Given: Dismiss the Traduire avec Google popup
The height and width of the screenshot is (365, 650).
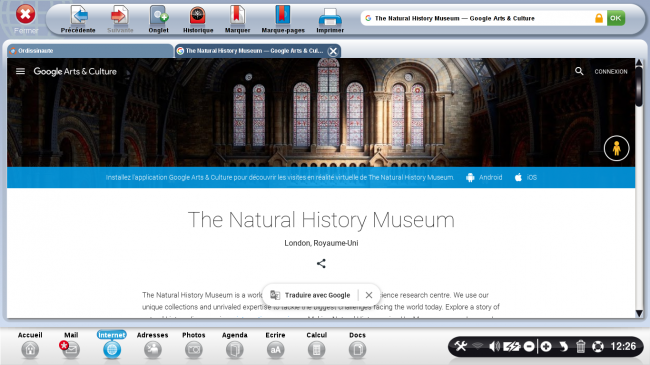Looking at the screenshot, I should click(369, 295).
